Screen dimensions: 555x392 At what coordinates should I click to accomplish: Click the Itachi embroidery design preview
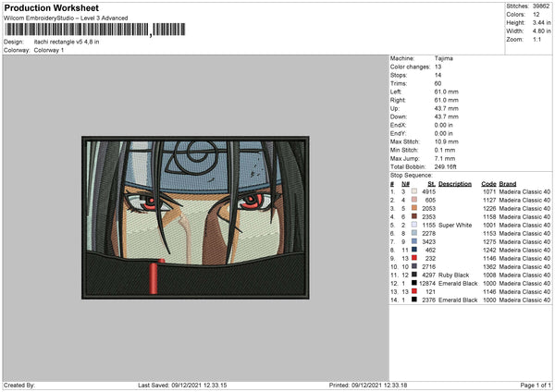click(x=195, y=217)
